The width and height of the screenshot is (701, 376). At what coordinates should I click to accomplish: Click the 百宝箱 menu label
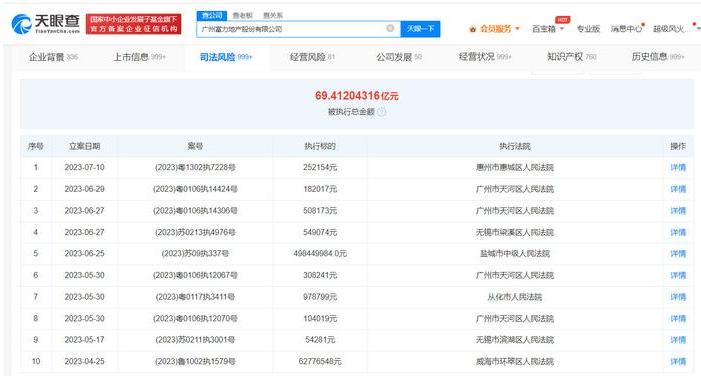[544, 29]
